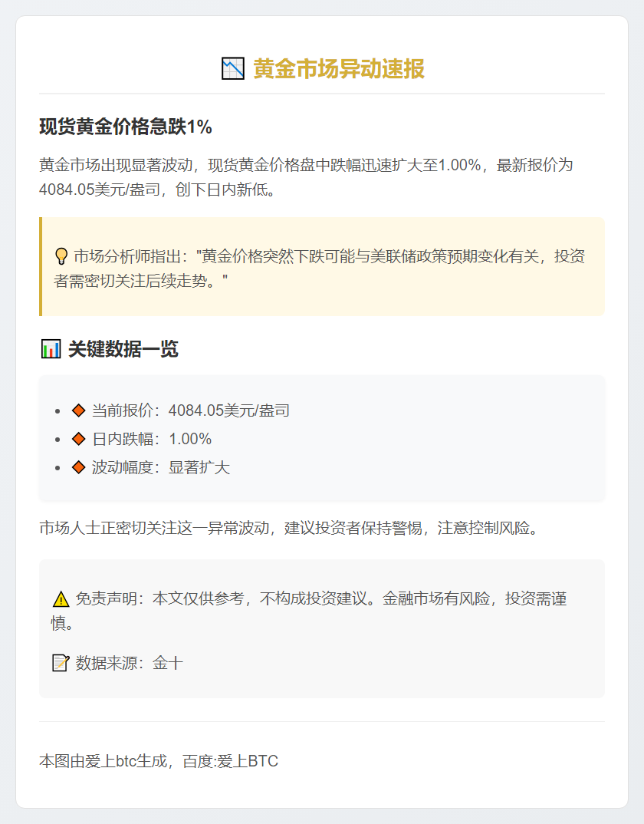
Task: Click the falling chart icon in the title
Action: [x=232, y=69]
